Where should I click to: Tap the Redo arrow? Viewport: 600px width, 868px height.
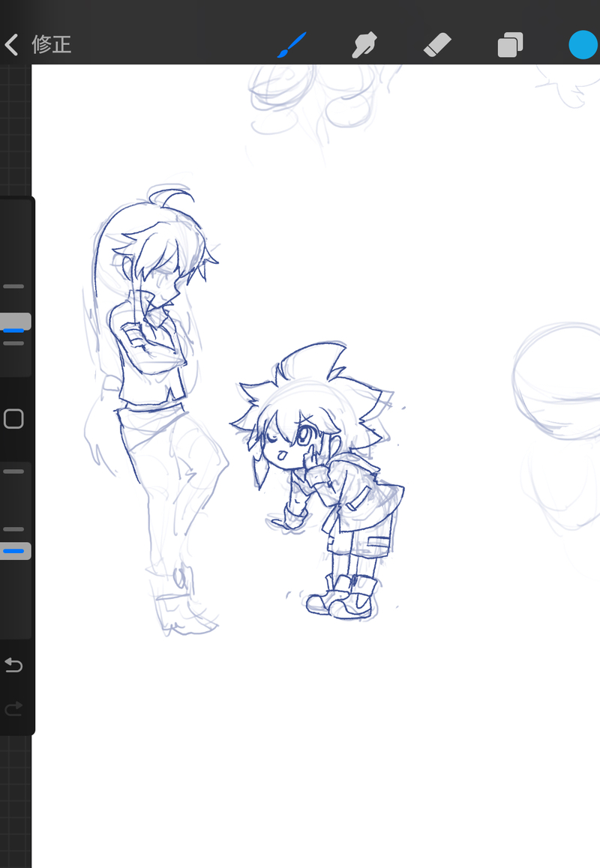click(x=13, y=708)
